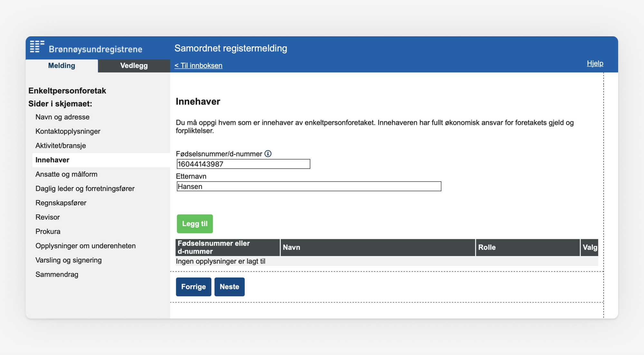Click the Neste button to continue
The image size is (644, 355).
point(230,286)
